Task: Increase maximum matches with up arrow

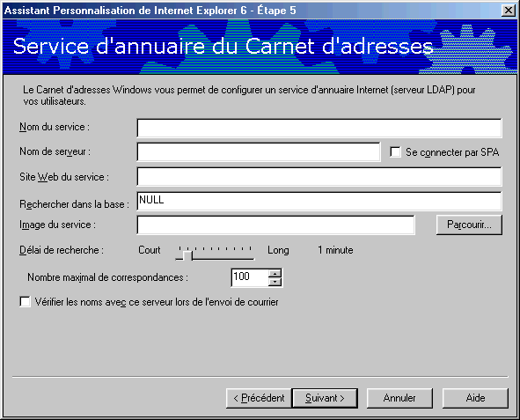Action: pos(275,273)
